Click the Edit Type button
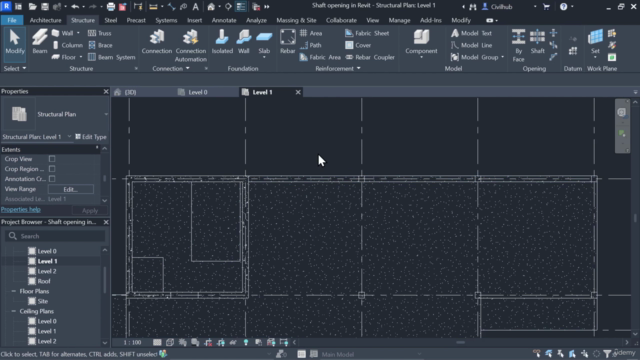 point(91,137)
